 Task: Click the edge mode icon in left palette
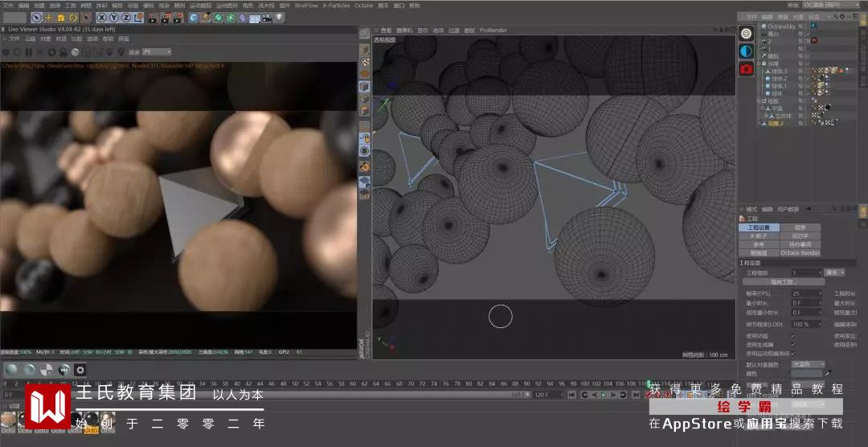click(364, 99)
